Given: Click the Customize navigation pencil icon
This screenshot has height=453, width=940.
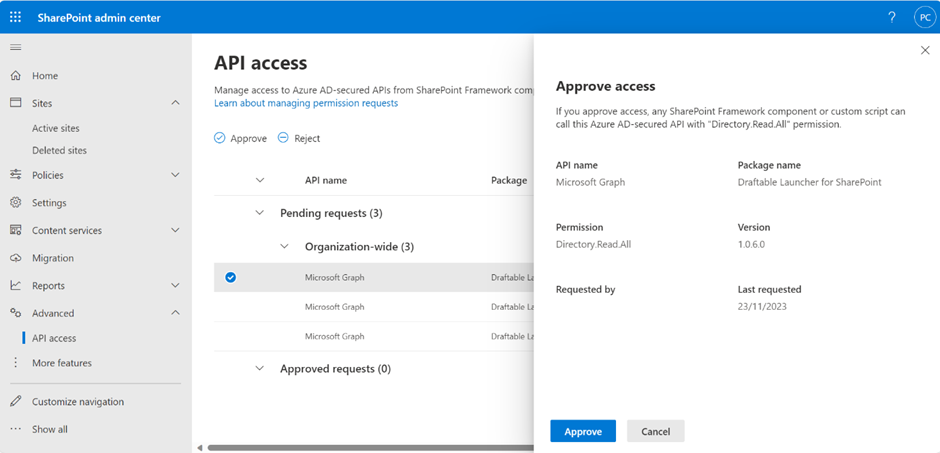Looking at the screenshot, I should 16,401.
